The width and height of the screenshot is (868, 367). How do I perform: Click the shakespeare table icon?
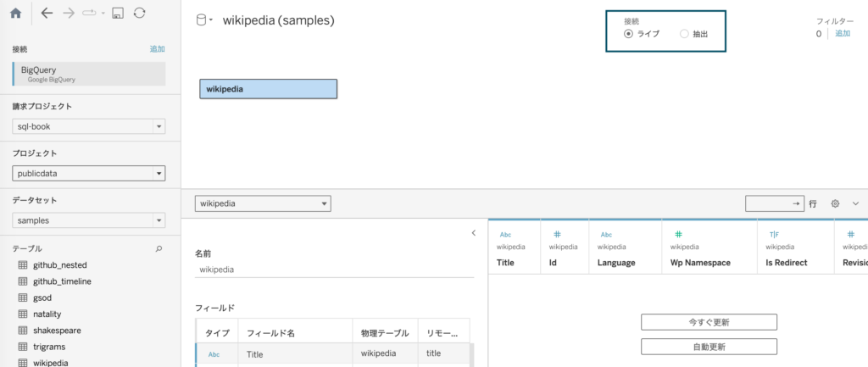pos(23,331)
